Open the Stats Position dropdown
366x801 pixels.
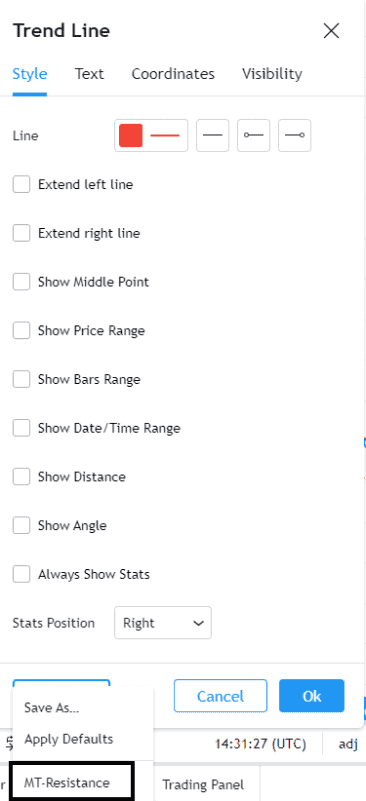pos(163,623)
